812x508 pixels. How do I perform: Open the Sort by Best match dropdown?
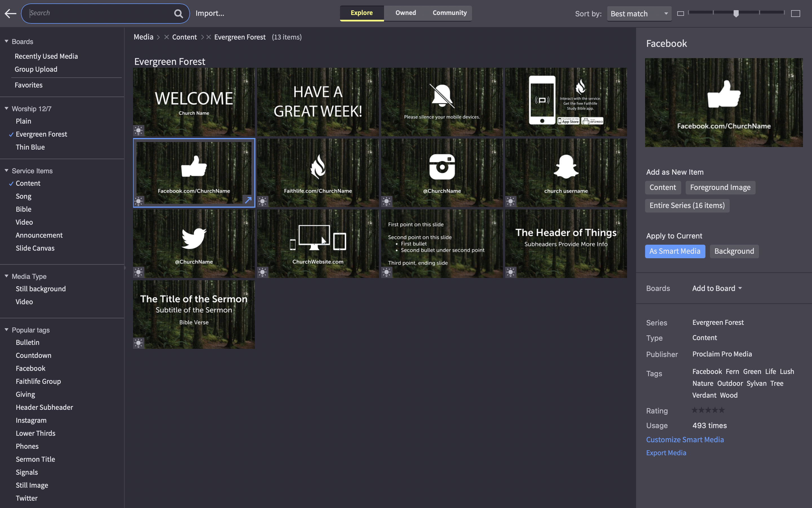639,14
